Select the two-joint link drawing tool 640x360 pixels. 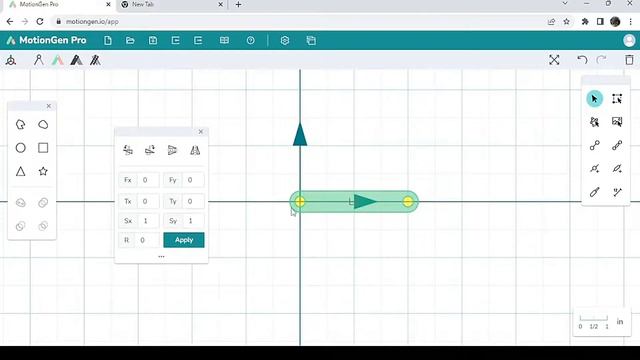pyautogui.click(x=595, y=145)
